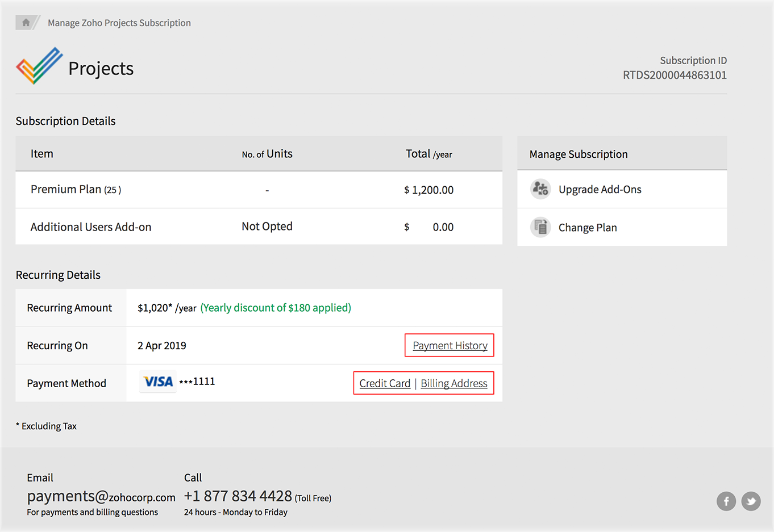Image resolution: width=774 pixels, height=532 pixels.
Task: Click the Recurring On label
Action: [x=57, y=345]
